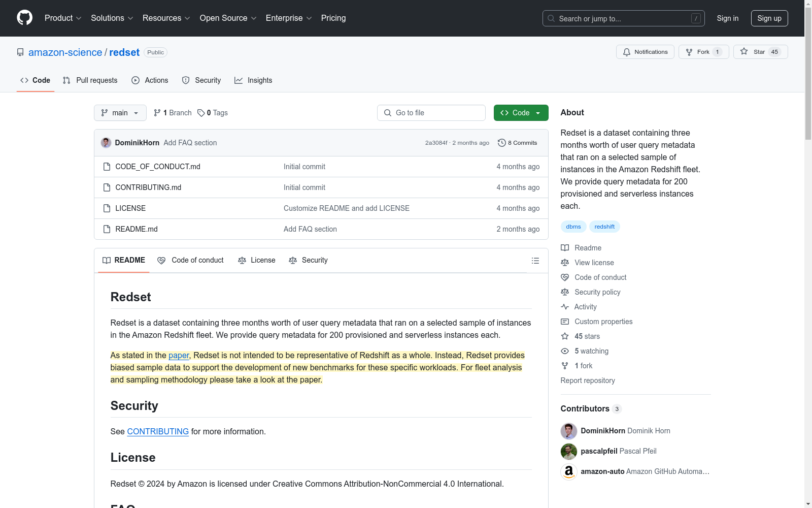
Task: Click the commit history clock icon
Action: coord(501,143)
